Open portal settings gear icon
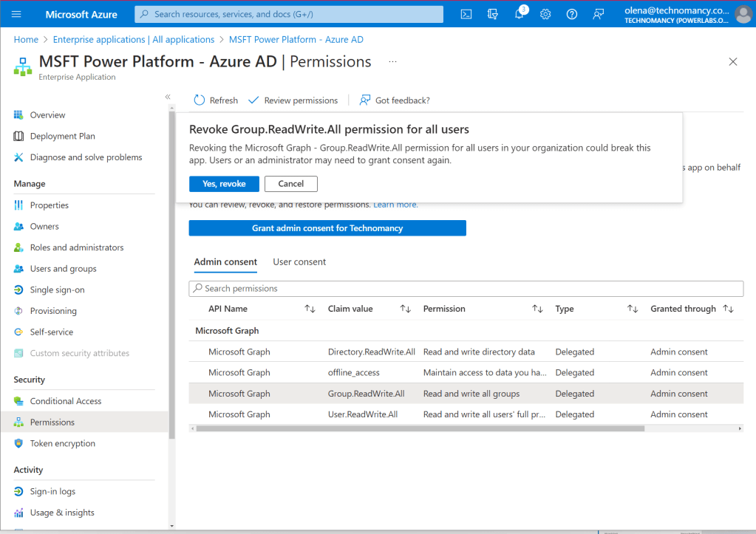Viewport: 756px width, 534px height. (x=545, y=14)
